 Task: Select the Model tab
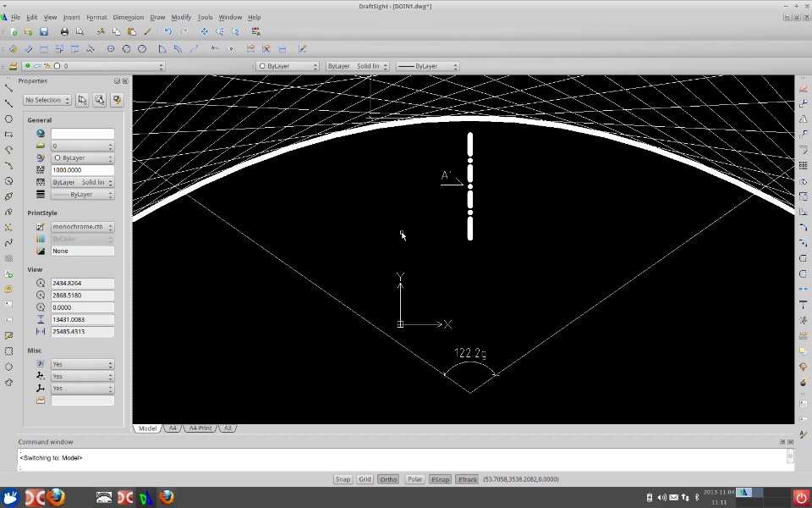click(147, 428)
